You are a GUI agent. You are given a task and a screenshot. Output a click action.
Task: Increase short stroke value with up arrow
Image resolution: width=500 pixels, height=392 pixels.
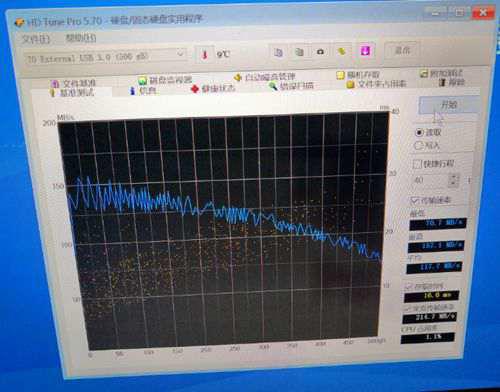453,177
